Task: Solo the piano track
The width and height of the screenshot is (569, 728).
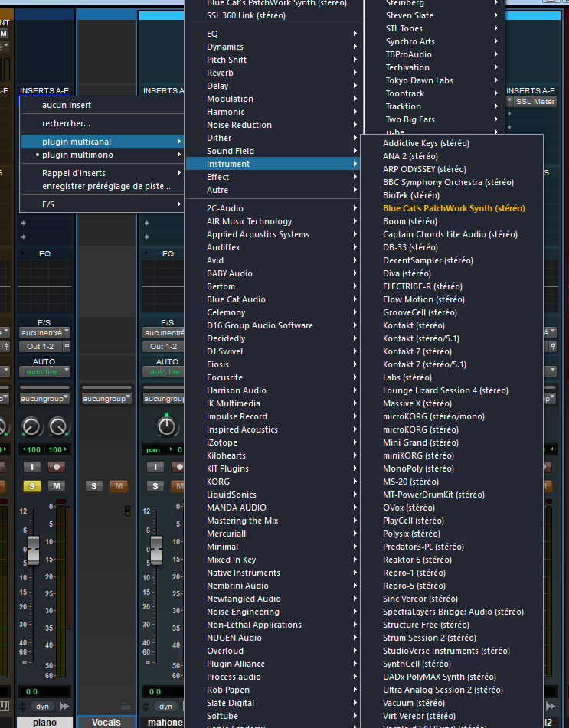Action: pyautogui.click(x=32, y=486)
